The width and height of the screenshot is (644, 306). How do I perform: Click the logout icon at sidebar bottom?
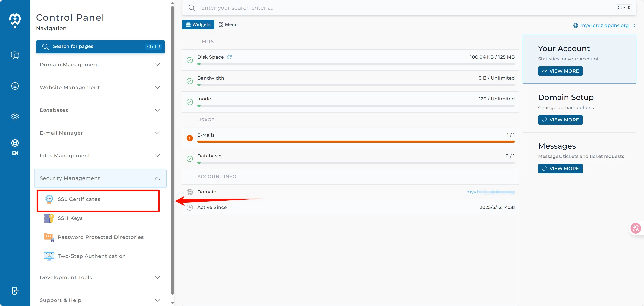point(15,291)
